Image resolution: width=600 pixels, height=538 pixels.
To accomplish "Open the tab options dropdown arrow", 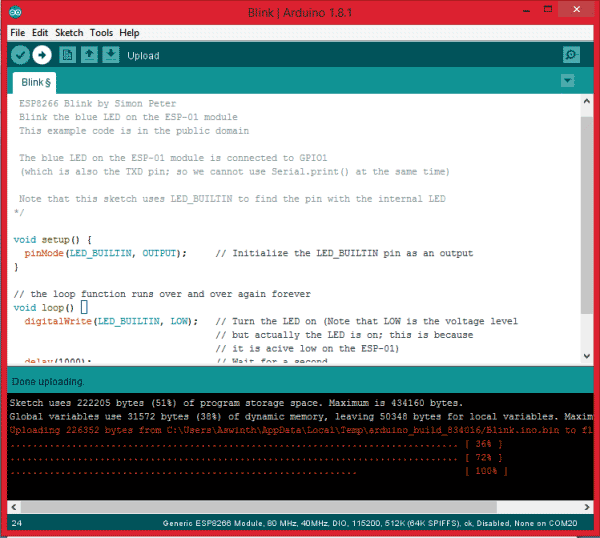I will click(x=567, y=81).
